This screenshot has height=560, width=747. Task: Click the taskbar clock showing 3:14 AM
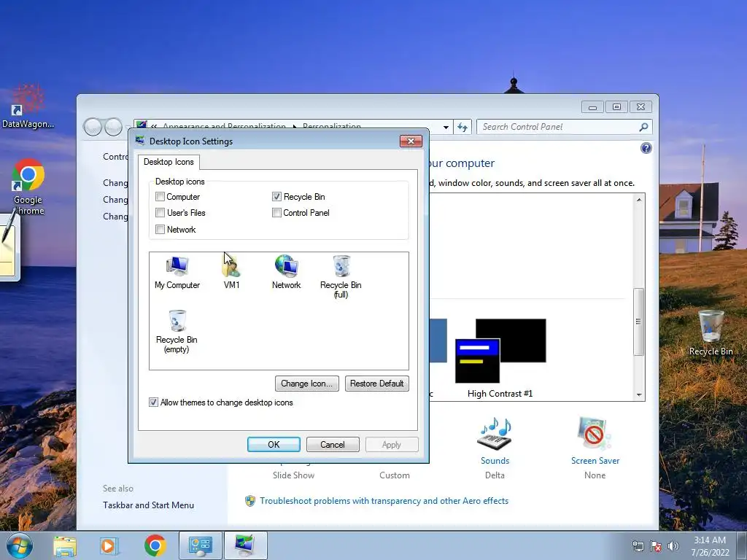point(710,546)
